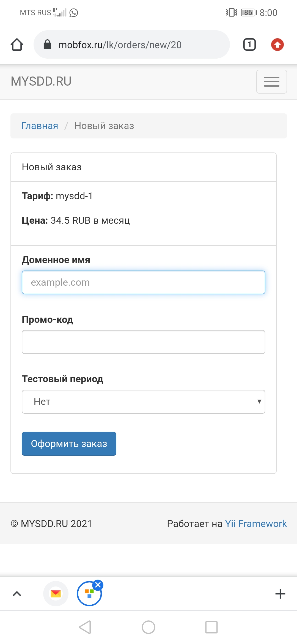This screenshot has height=644, width=297.
Task: Tap the browser home icon
Action: (17, 45)
